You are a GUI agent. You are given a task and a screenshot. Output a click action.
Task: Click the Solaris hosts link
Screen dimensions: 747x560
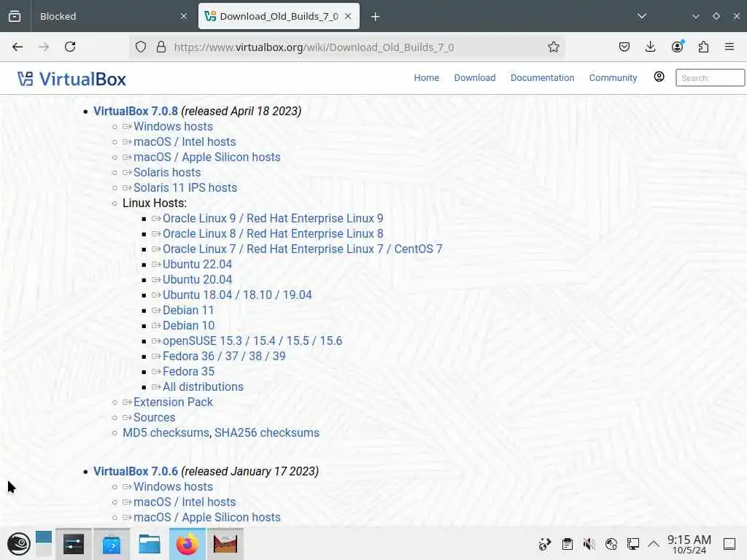pyautogui.click(x=167, y=172)
